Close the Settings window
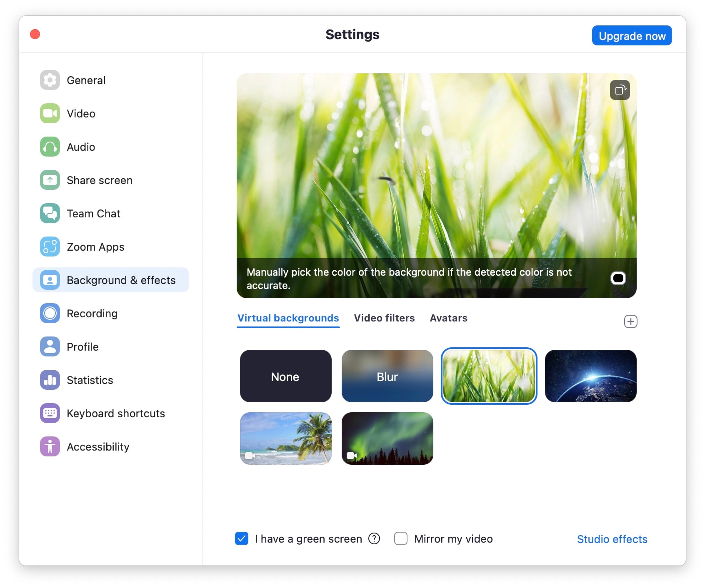 (x=35, y=34)
